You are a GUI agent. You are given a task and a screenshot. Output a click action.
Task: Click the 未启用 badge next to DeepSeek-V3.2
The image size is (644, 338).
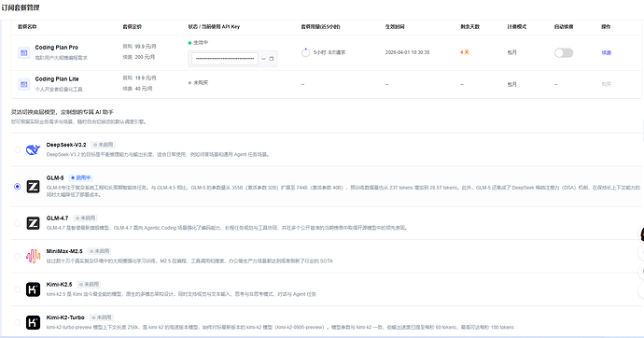pos(103,145)
